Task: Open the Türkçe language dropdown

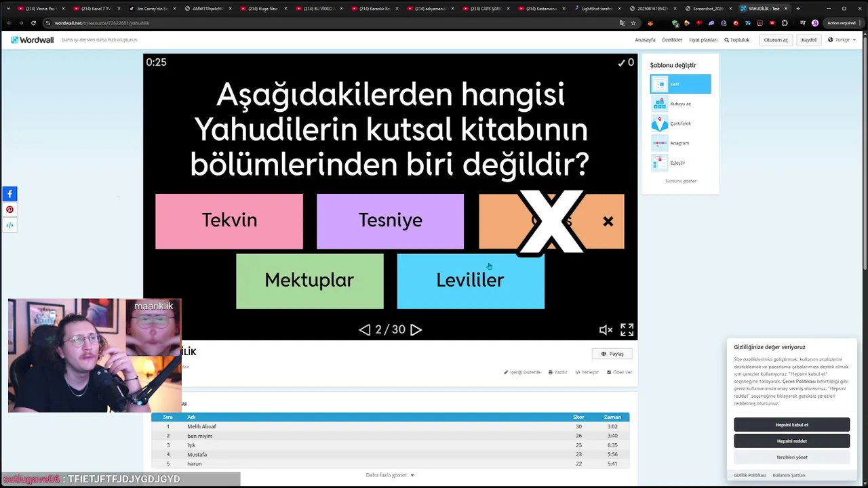Action: [842, 40]
